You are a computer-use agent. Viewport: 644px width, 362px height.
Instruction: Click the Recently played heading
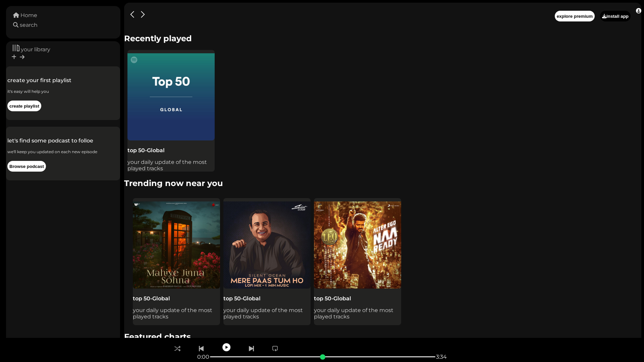pyautogui.click(x=158, y=39)
